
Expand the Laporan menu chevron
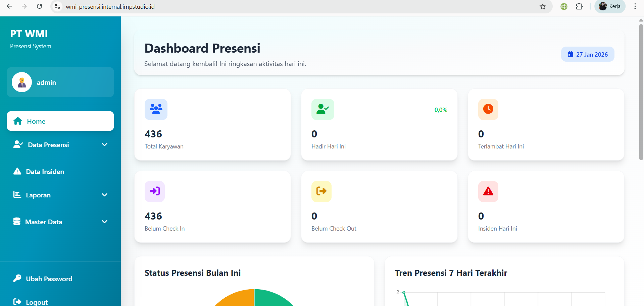(x=104, y=195)
